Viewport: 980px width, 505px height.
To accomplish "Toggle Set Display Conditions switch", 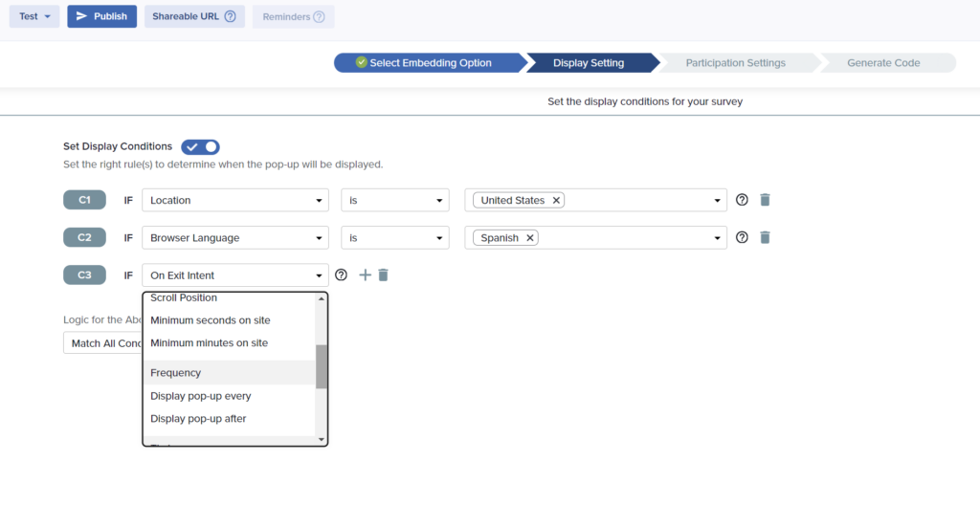I will pyautogui.click(x=201, y=146).
